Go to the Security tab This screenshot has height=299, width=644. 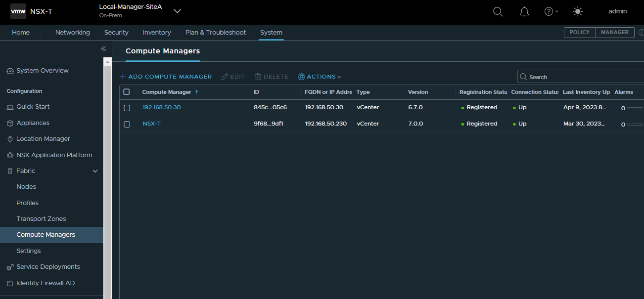click(x=116, y=33)
